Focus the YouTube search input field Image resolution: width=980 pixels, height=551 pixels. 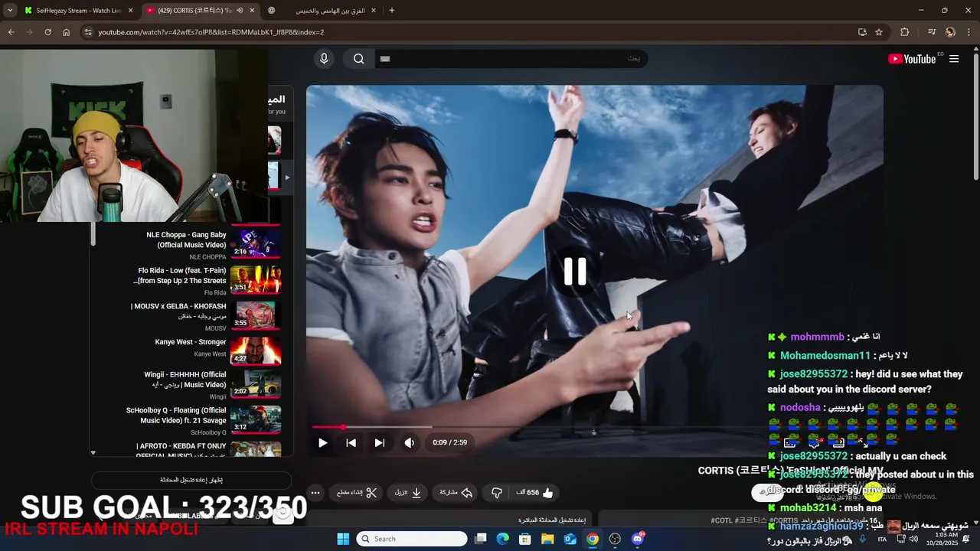(510, 59)
